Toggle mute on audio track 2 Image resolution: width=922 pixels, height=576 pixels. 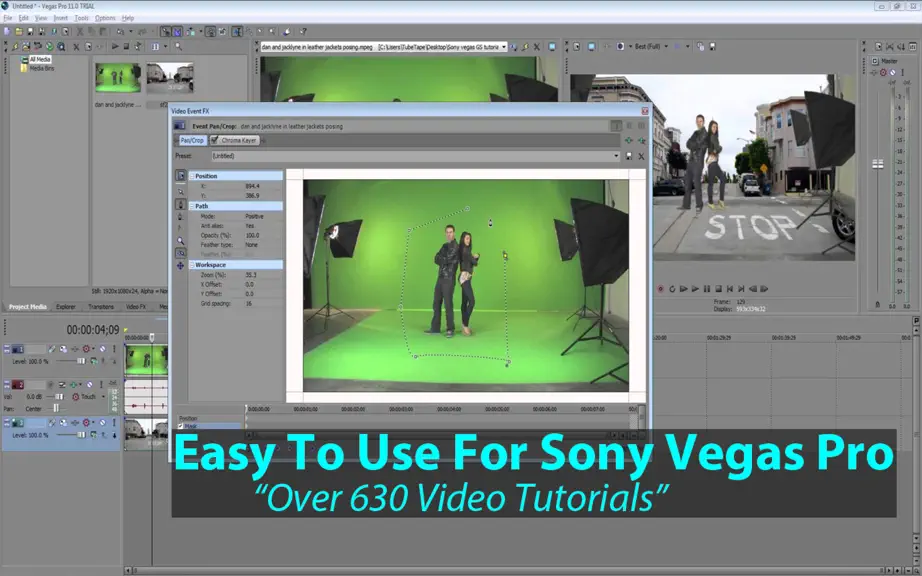tap(89, 385)
